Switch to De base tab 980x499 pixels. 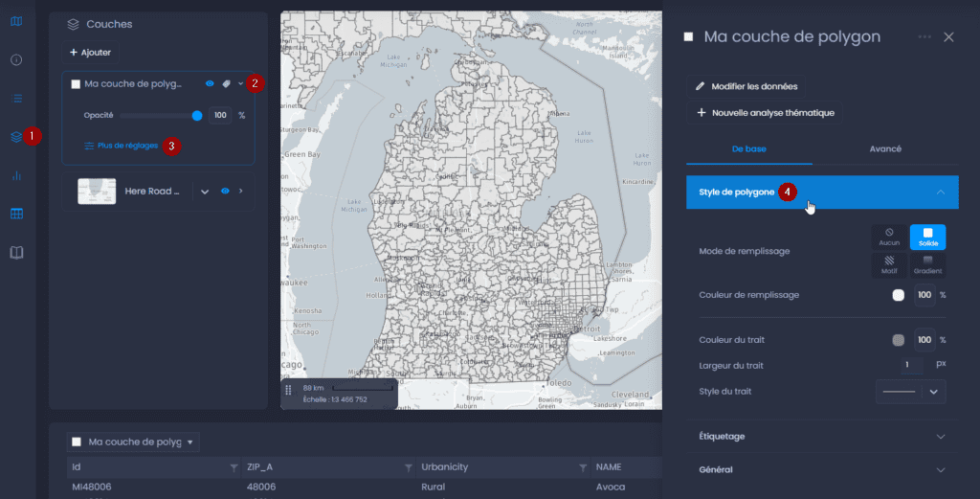click(748, 149)
